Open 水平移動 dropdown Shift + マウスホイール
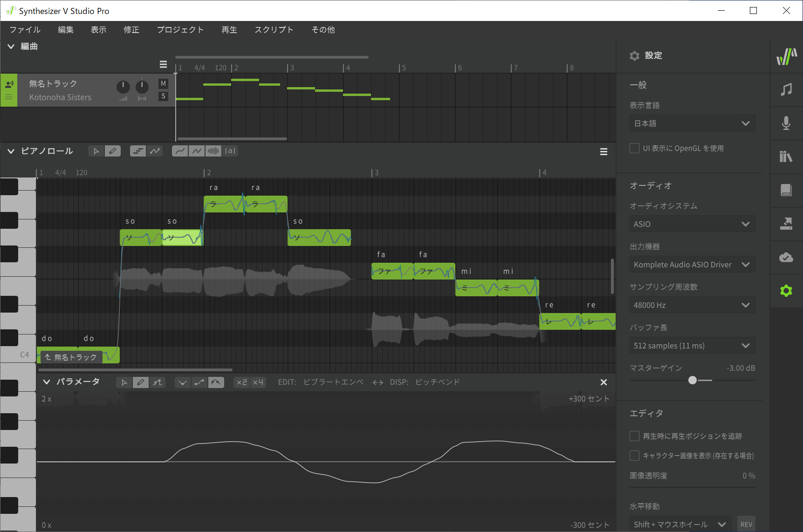Viewport: 803px width, 532px height. (680, 525)
